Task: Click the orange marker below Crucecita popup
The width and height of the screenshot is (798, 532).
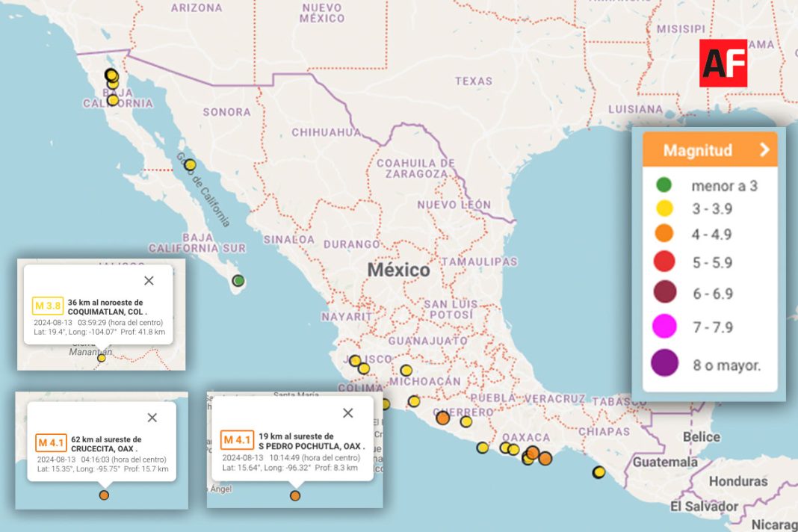Action: tap(104, 495)
